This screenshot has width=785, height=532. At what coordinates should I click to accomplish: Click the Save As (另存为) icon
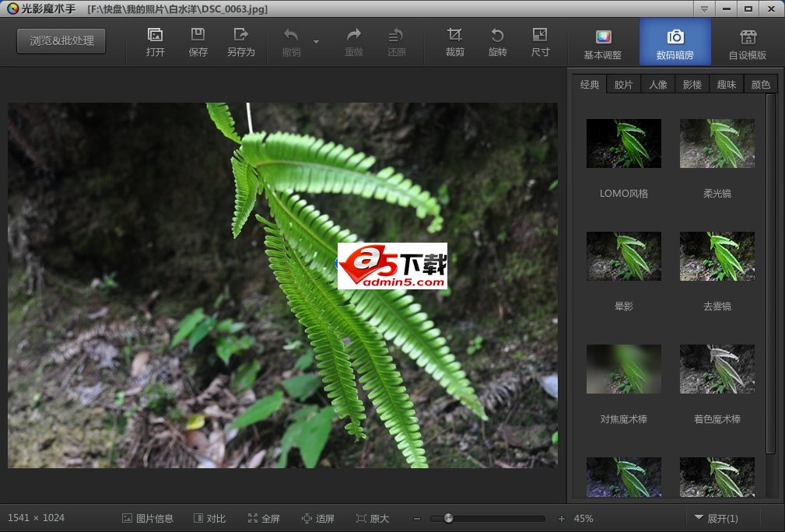[240, 36]
